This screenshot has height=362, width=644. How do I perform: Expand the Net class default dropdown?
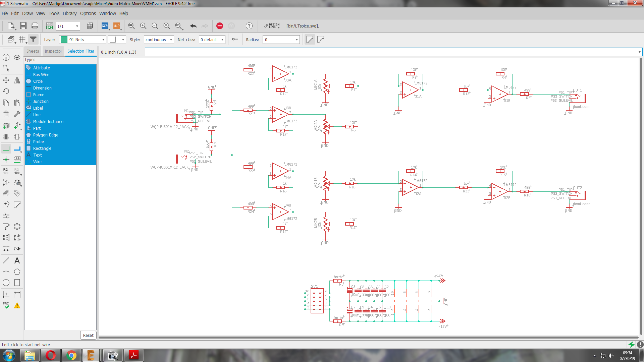tap(212, 40)
